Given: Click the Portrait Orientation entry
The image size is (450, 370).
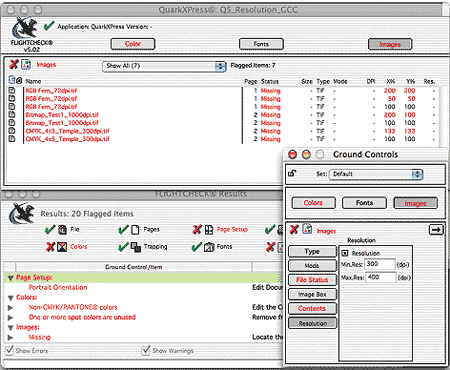Looking at the screenshot, I should (58, 287).
